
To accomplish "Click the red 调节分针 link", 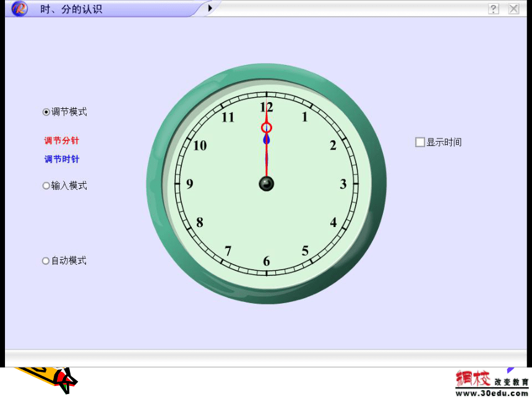I will [x=61, y=140].
